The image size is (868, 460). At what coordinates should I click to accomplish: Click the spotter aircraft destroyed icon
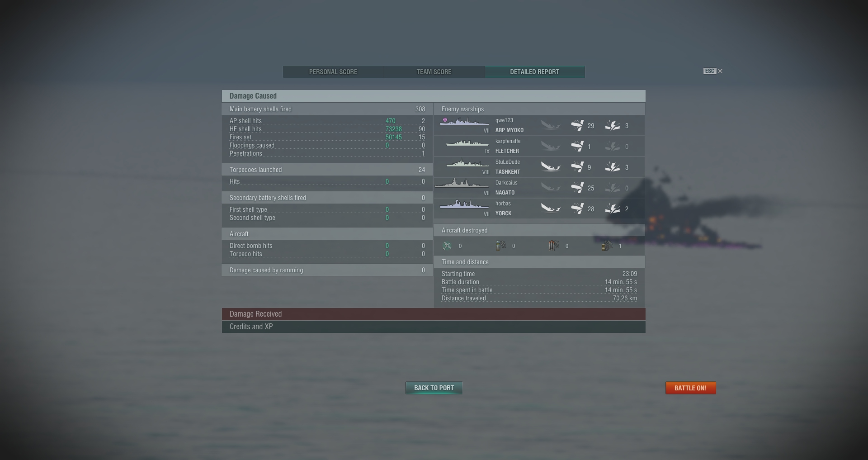607,246
